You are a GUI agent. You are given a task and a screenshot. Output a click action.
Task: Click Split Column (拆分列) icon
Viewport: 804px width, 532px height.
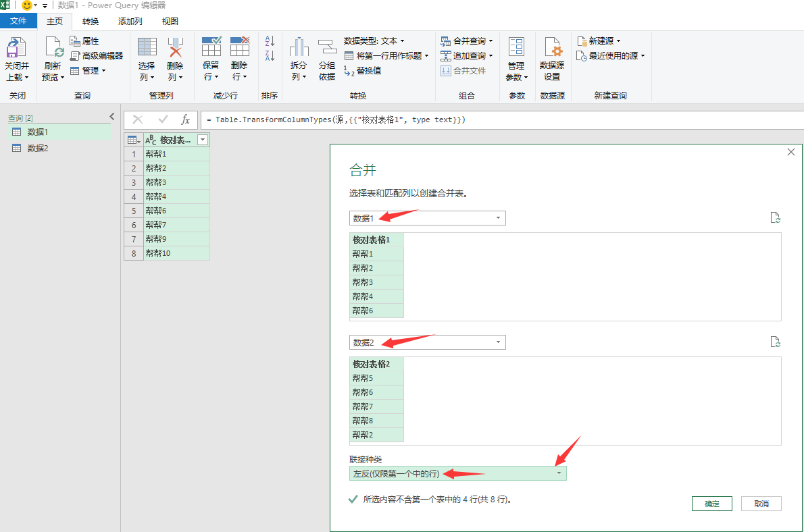click(299, 47)
